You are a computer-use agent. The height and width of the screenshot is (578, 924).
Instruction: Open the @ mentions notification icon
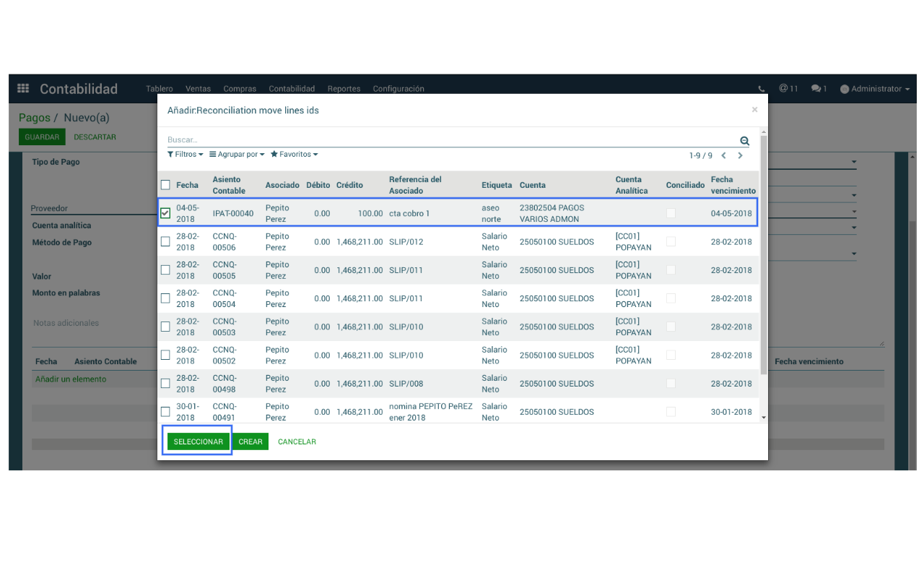788,88
